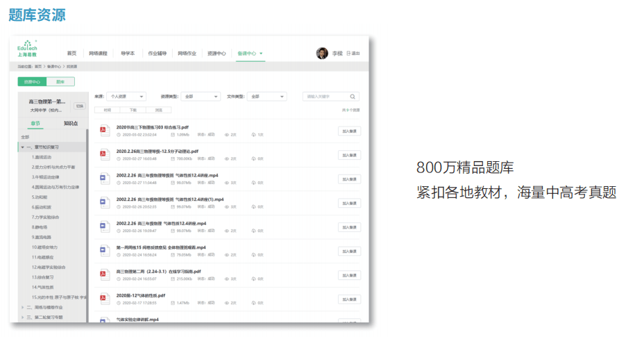Switch to the 知识点 tab

[70, 124]
